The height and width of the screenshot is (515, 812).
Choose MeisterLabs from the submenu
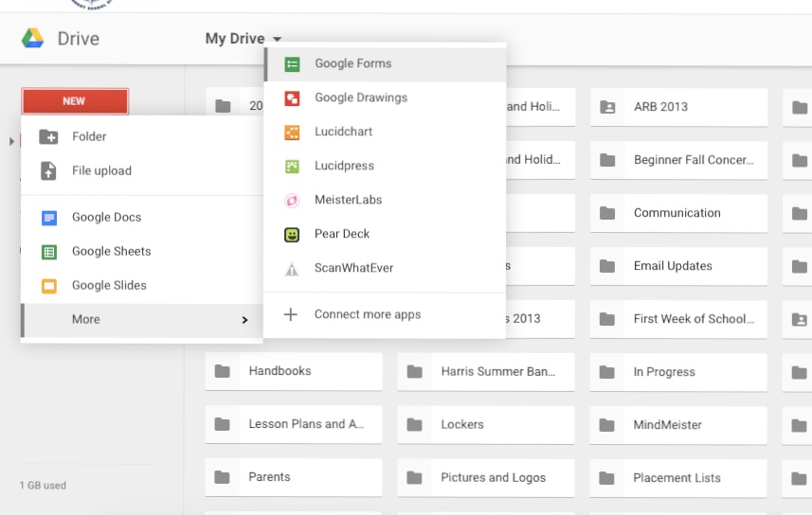(385, 201)
